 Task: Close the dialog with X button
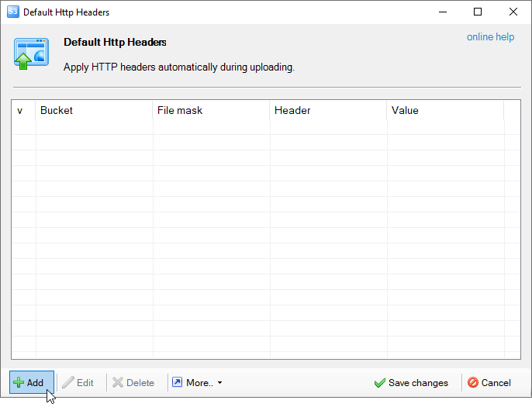pos(513,12)
